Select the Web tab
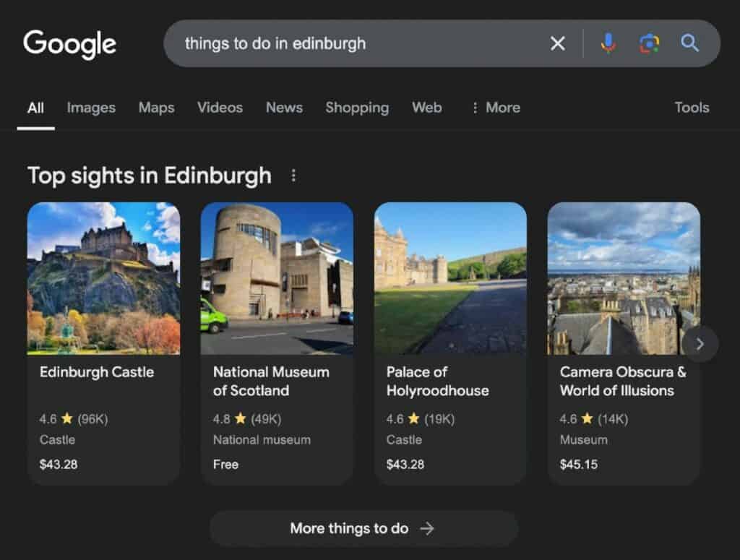 (427, 108)
